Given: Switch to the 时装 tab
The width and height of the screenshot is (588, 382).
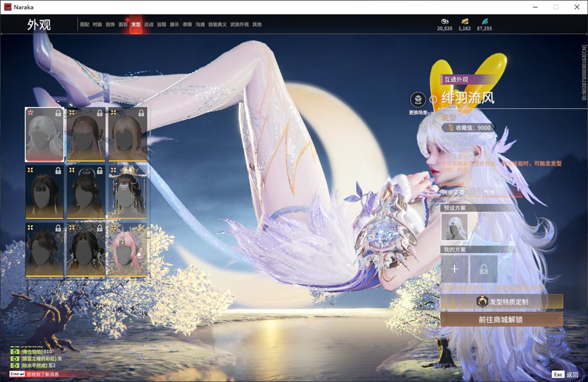Looking at the screenshot, I should point(97,24).
